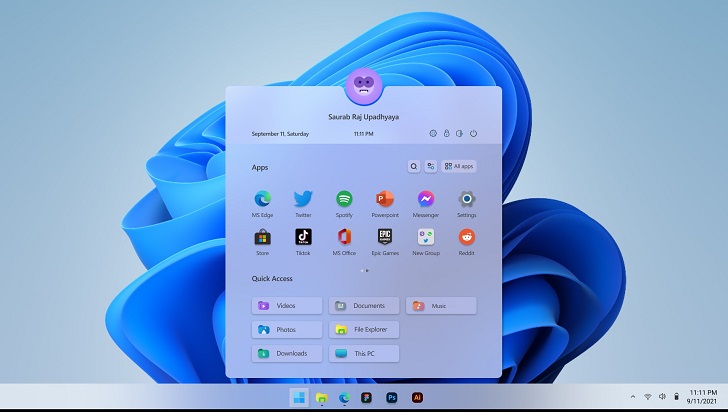Click the Saurab Raj Upadhyaya username
Viewport: 728px width, 412px height.
point(364,117)
